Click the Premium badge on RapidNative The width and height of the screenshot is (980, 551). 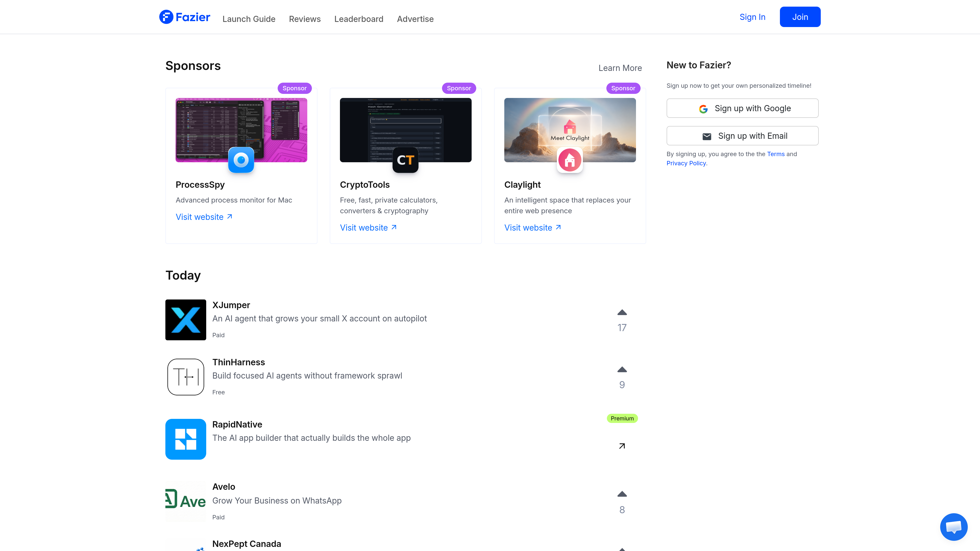click(x=622, y=419)
